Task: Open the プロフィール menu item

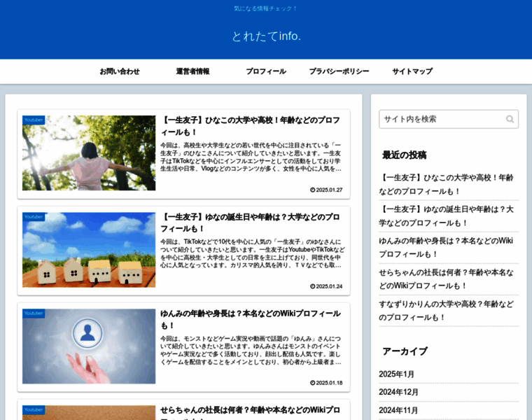Action: (x=266, y=71)
